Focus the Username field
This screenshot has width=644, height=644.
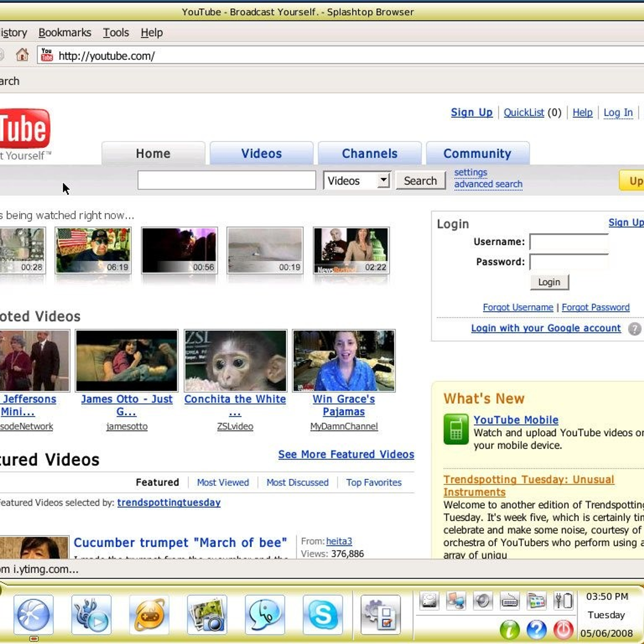tap(569, 242)
